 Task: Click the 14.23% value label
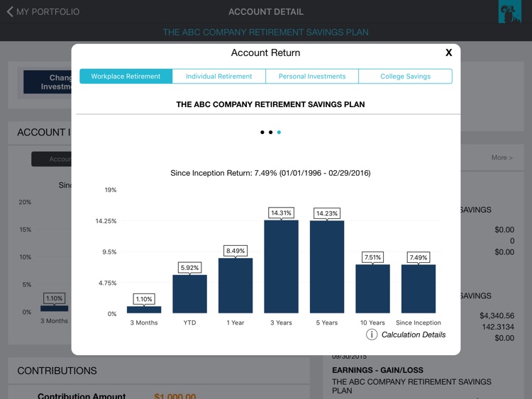[x=327, y=213]
